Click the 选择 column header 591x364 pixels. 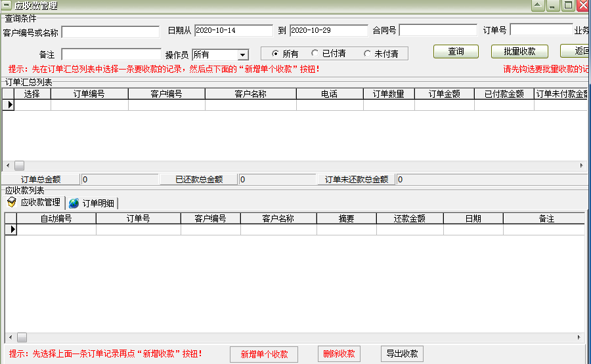point(32,94)
